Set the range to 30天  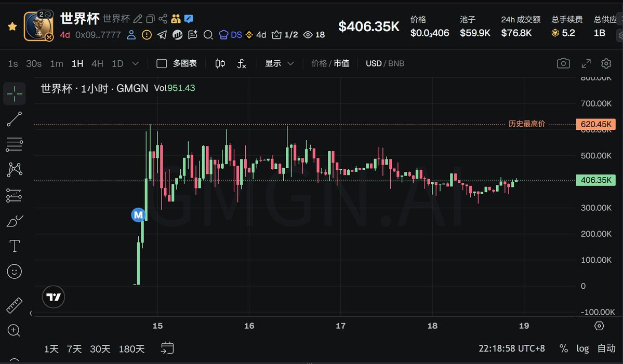click(x=100, y=349)
